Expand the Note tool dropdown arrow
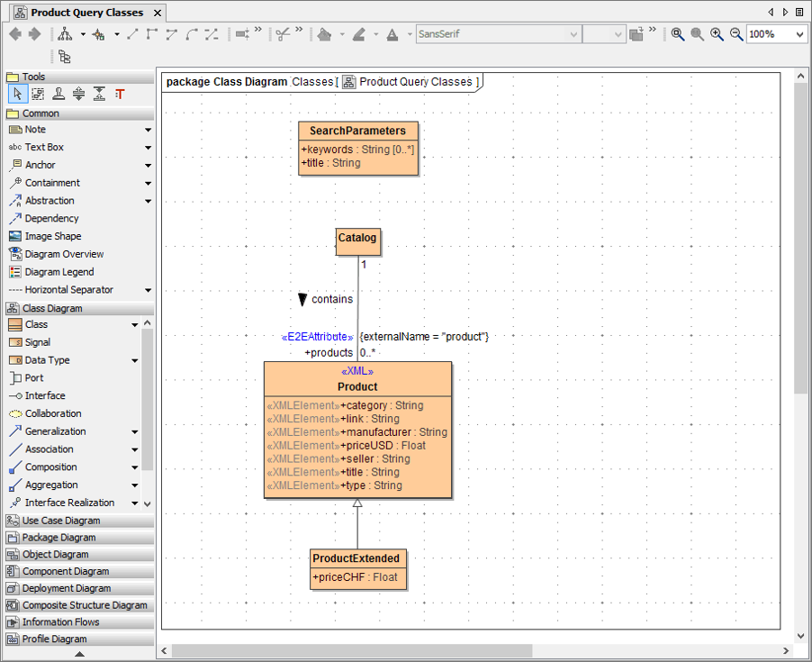Viewport: 812px width, 662px height. click(x=148, y=130)
